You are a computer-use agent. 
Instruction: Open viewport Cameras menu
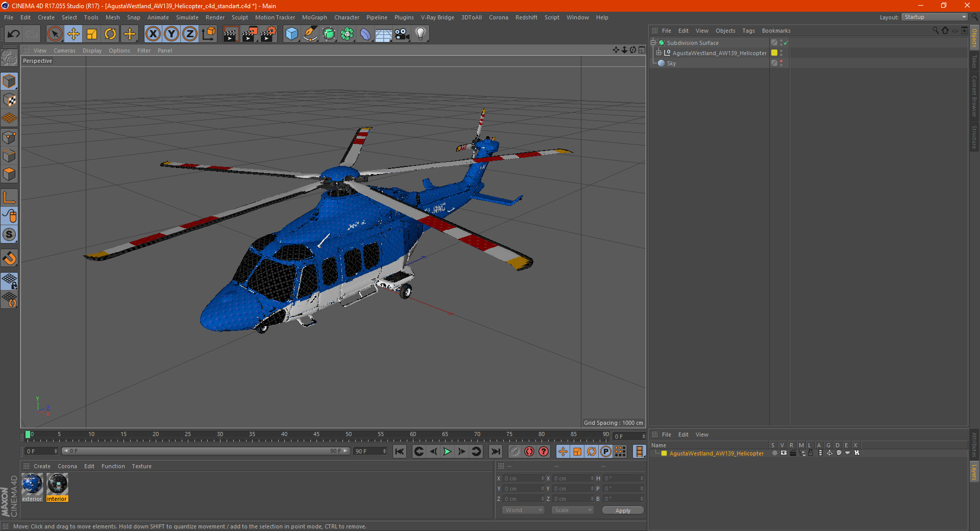pyautogui.click(x=64, y=51)
